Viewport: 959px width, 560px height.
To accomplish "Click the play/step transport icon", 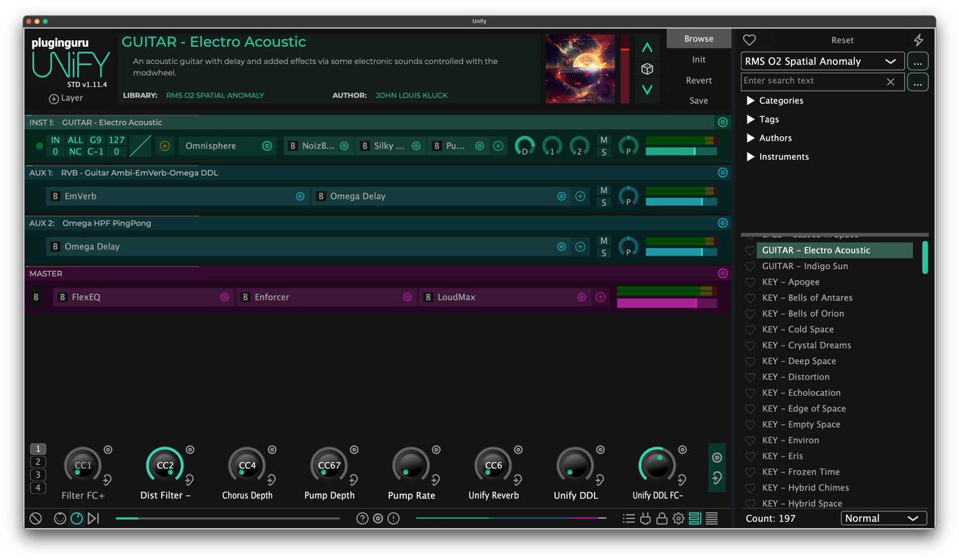I will pyautogui.click(x=93, y=518).
